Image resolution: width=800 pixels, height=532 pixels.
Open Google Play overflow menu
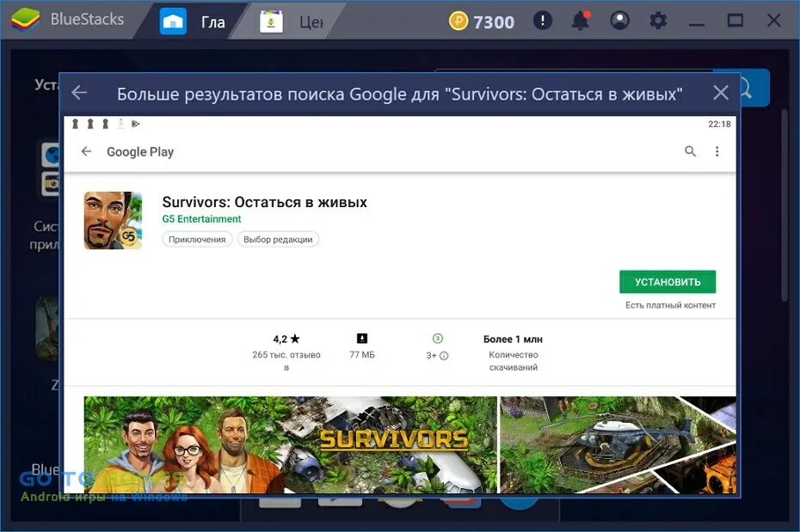pos(717,151)
